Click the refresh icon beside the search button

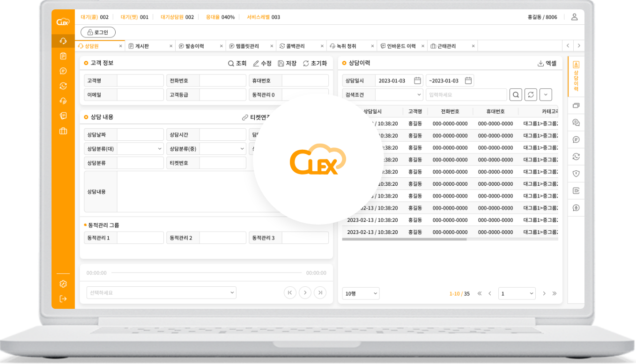[x=531, y=95]
